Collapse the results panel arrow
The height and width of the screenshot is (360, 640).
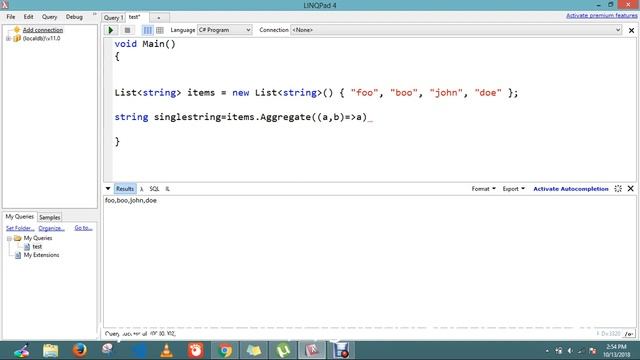(108, 189)
